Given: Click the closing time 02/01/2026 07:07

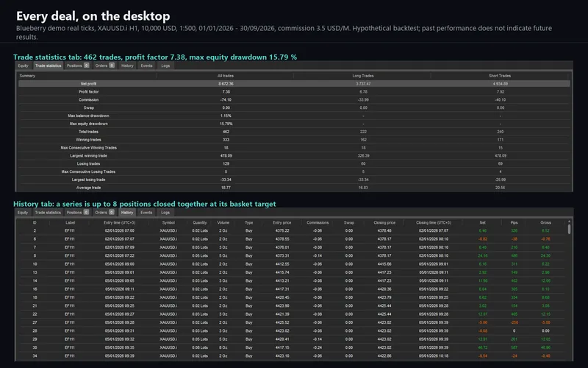Looking at the screenshot, I should point(434,231).
